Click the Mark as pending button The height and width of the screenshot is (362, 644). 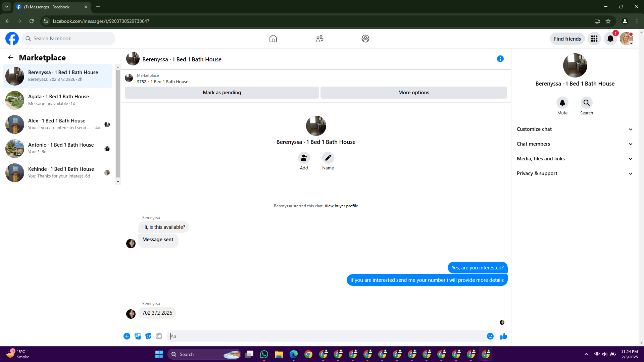click(x=222, y=93)
